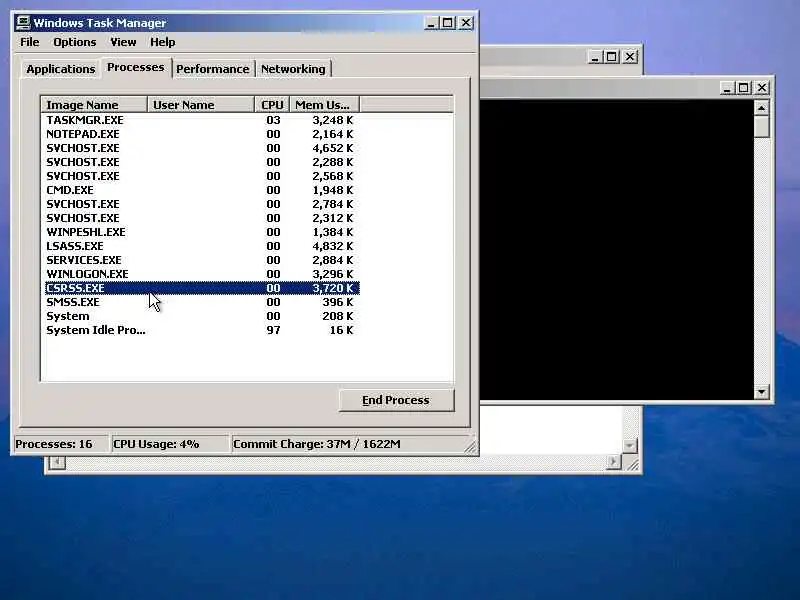Image resolution: width=800 pixels, height=600 pixels.
Task: Sort by the Mem Usage column header
Action: point(324,105)
